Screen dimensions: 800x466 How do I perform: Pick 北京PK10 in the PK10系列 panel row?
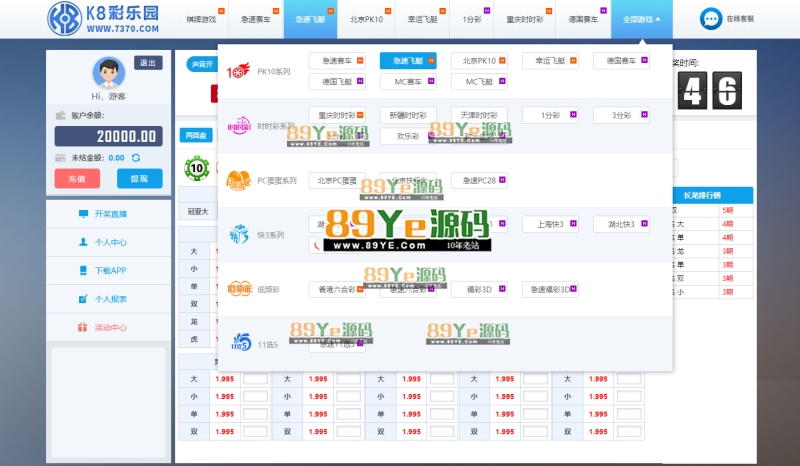[x=479, y=61]
